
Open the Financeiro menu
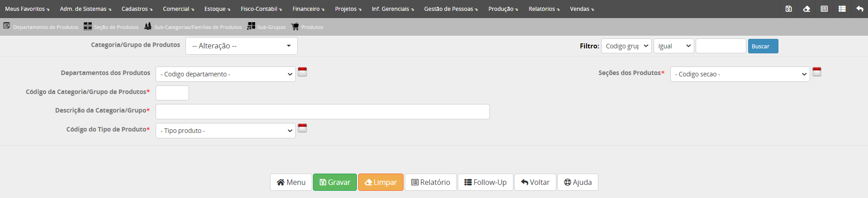[308, 9]
